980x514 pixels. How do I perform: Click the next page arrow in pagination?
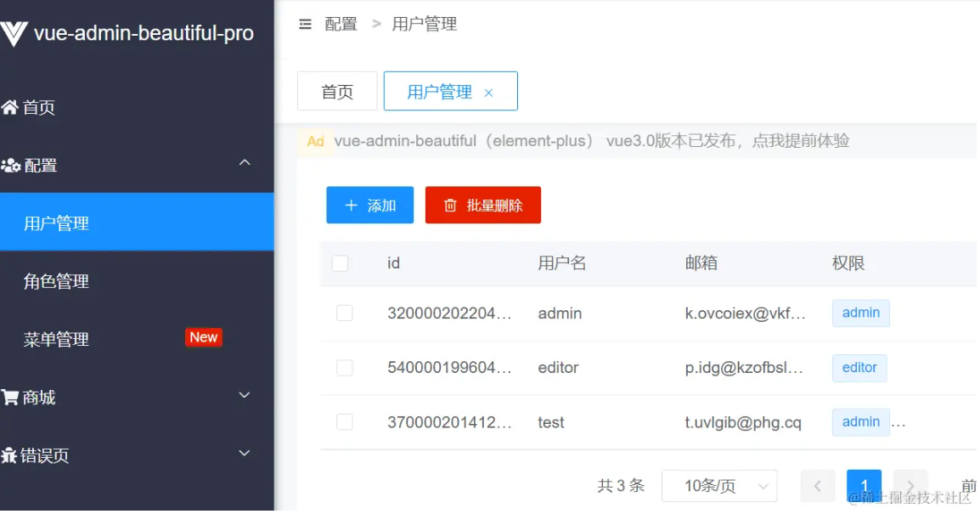pyautogui.click(x=910, y=485)
